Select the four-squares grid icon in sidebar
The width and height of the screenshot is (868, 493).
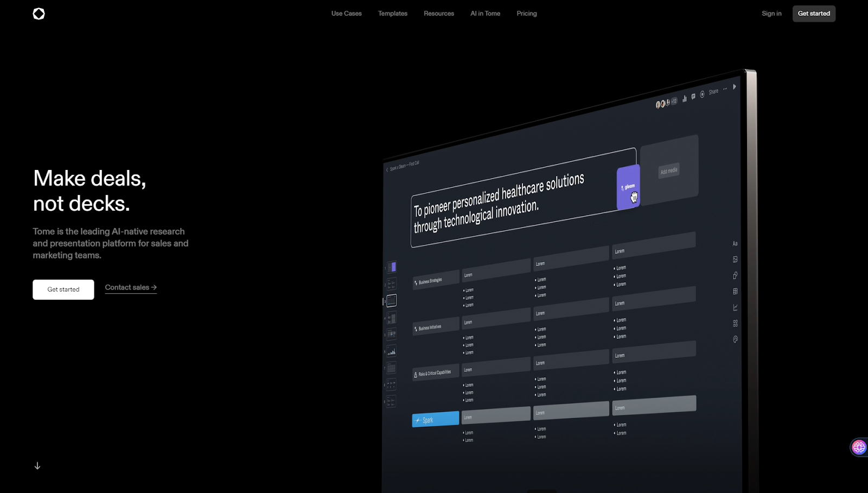[735, 323]
